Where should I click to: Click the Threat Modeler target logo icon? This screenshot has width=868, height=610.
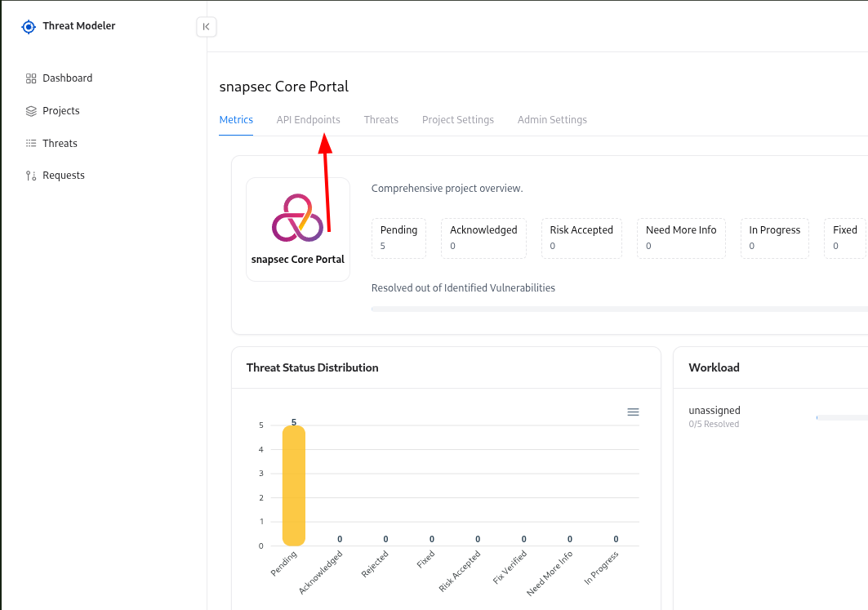point(29,27)
